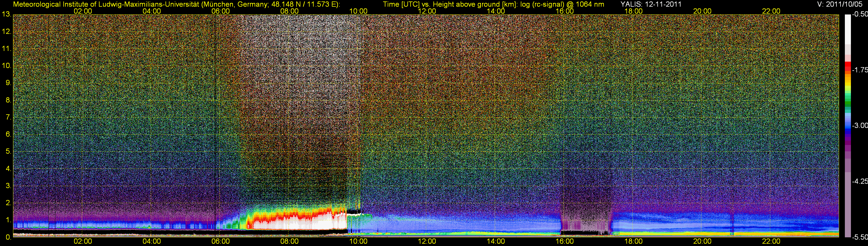Click the -0.50 colorbar scale label

click(860, 14)
